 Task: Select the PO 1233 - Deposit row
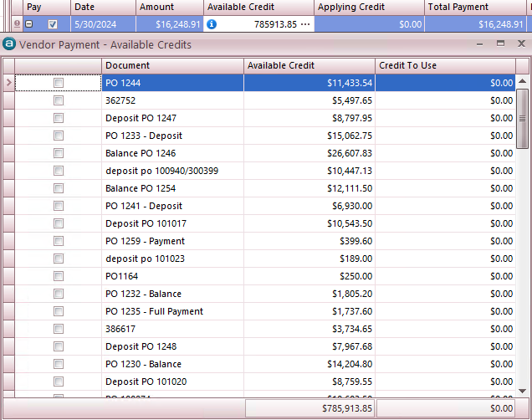[172, 136]
